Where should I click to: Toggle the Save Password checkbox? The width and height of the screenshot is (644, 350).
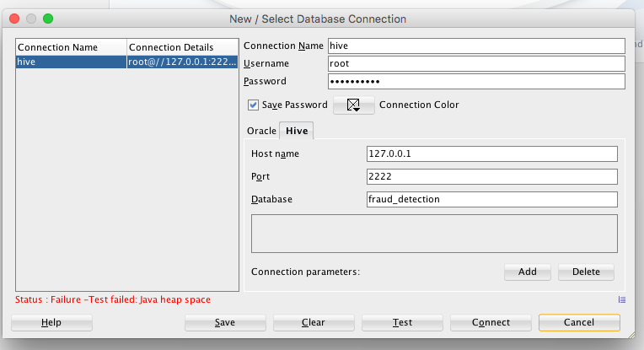coord(253,105)
